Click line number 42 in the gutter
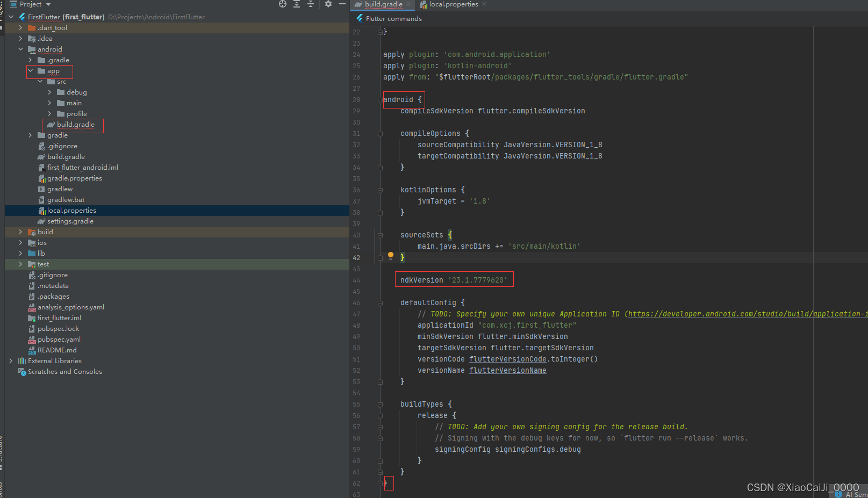868x498 pixels. tap(356, 258)
